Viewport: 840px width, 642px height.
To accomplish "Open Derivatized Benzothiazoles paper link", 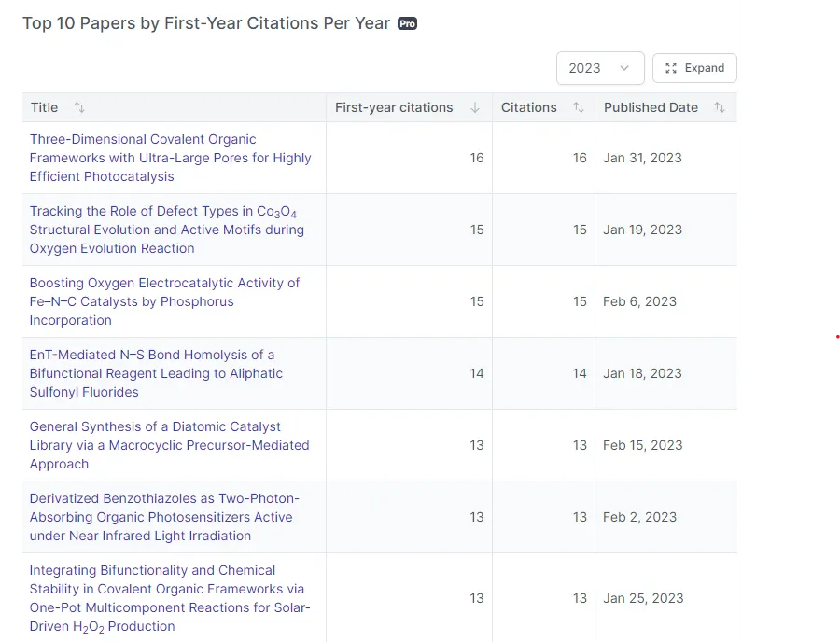I will (x=164, y=517).
